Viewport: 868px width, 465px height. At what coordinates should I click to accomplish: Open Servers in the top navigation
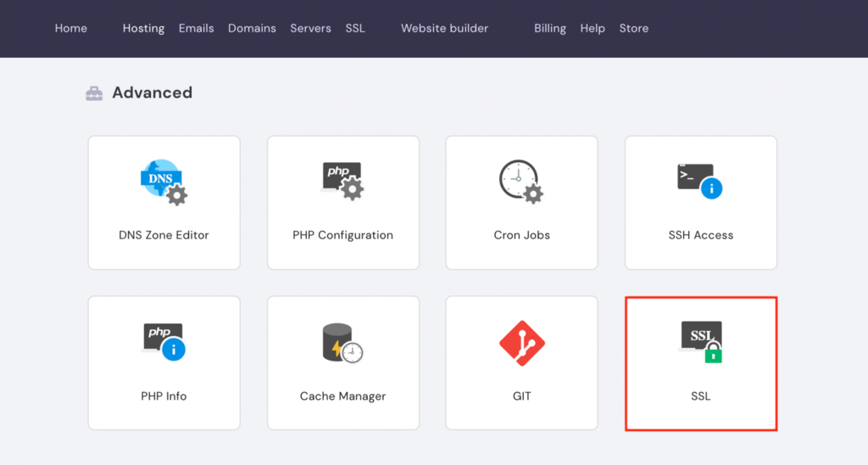(310, 28)
